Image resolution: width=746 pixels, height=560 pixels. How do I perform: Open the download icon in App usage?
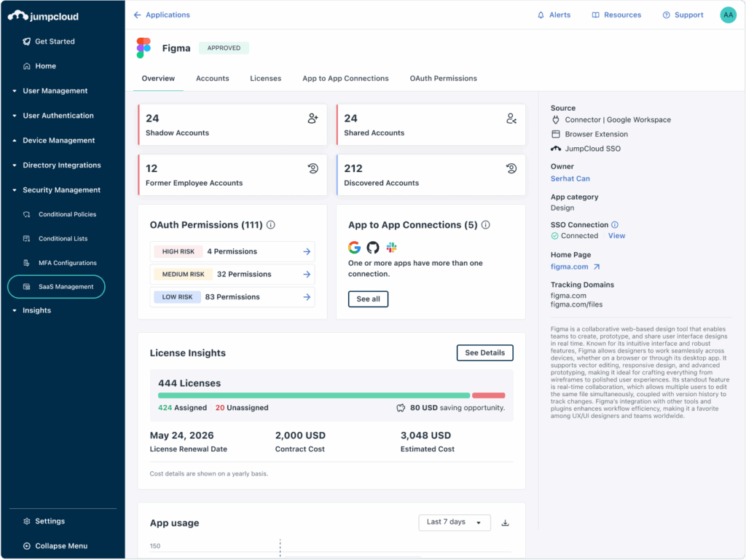(x=506, y=523)
